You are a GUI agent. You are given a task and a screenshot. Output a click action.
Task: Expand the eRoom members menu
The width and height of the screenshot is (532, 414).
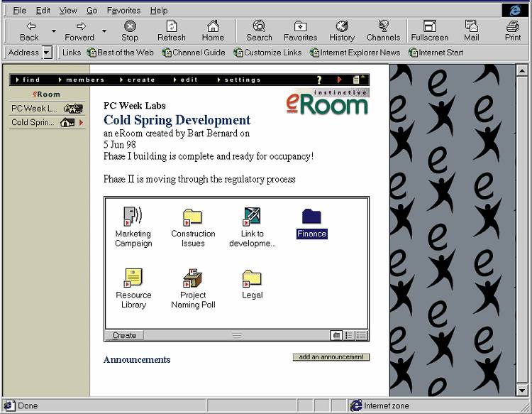click(82, 80)
